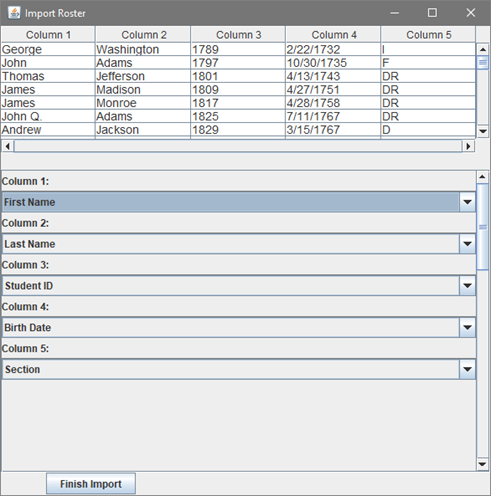This screenshot has width=491, height=496.
Task: Click table scroll down arrow
Action: (482, 131)
